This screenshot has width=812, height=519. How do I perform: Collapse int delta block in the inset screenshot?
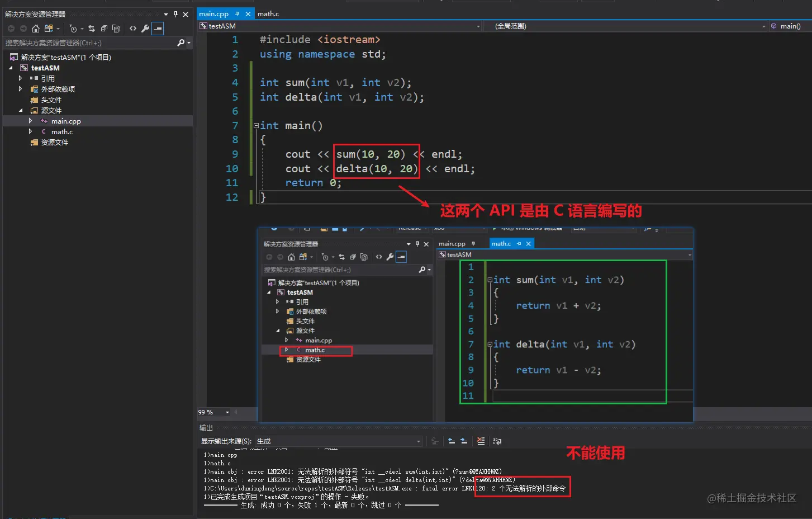490,345
